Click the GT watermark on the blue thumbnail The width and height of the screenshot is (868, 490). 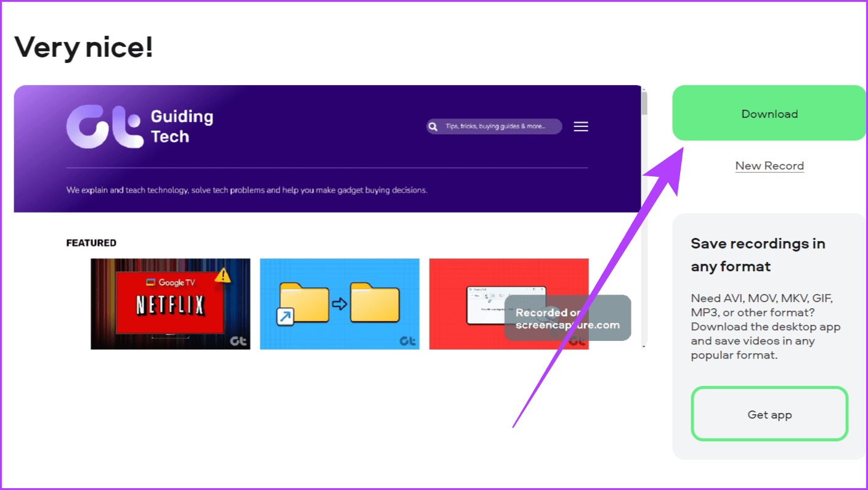(408, 340)
